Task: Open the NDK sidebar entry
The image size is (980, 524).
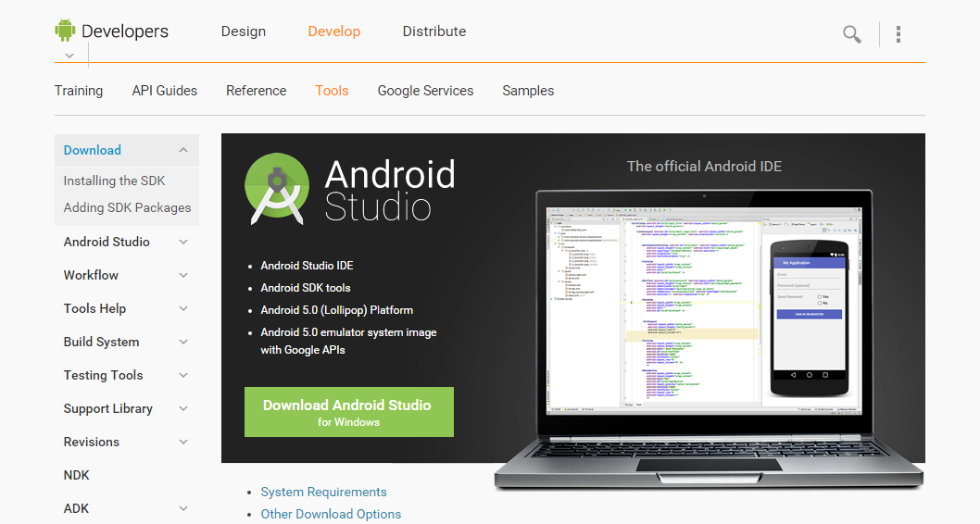Action: [x=76, y=475]
